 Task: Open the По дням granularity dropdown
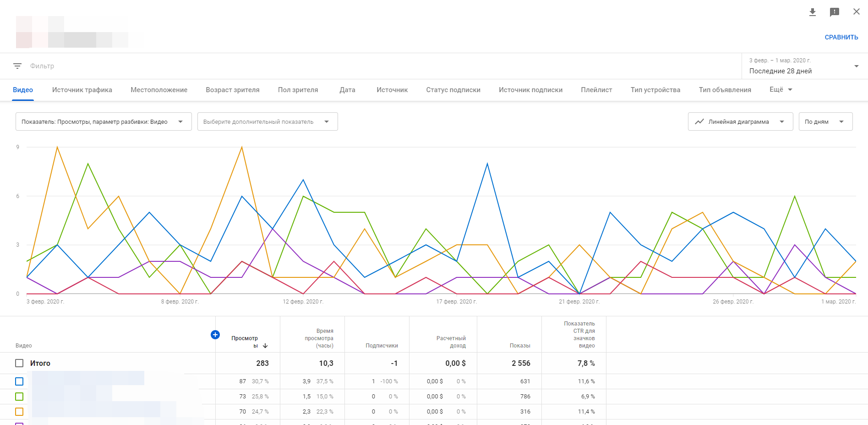pyautogui.click(x=825, y=122)
